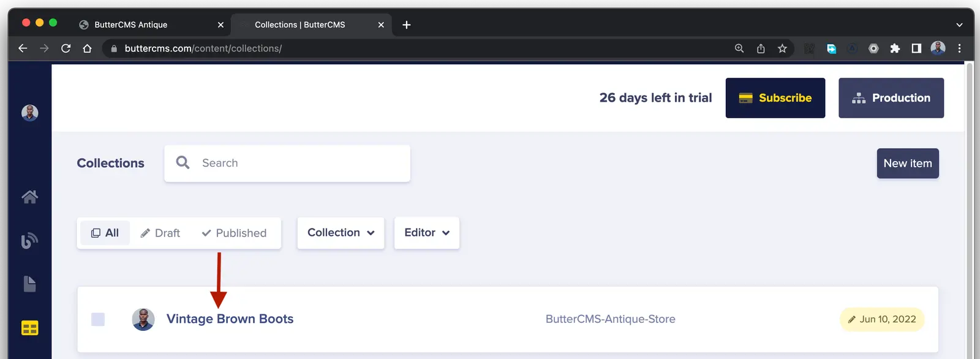
Task: Open the Chrome profile avatar
Action: [x=938, y=48]
